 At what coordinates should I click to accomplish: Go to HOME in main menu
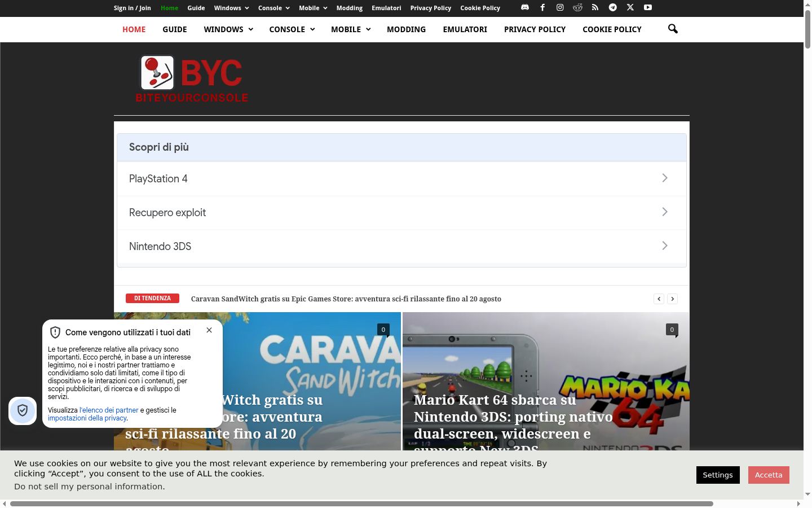(134, 29)
